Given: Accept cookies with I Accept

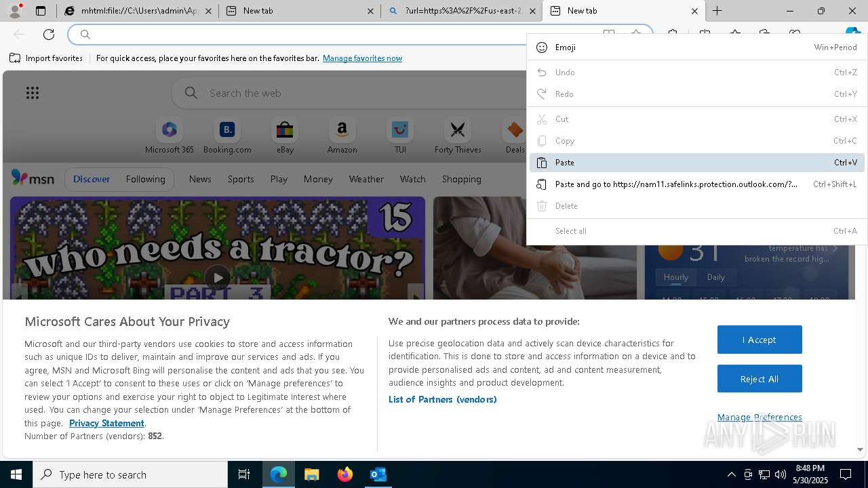Looking at the screenshot, I should point(759,340).
